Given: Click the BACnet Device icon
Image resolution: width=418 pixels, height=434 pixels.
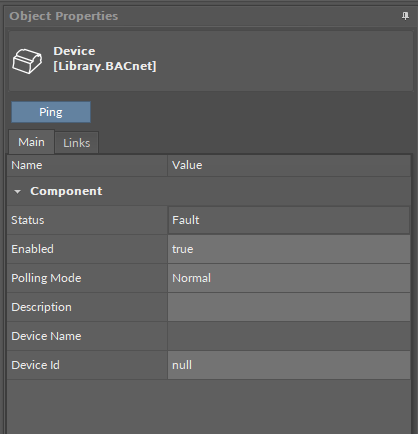Looking at the screenshot, I should point(27,61).
